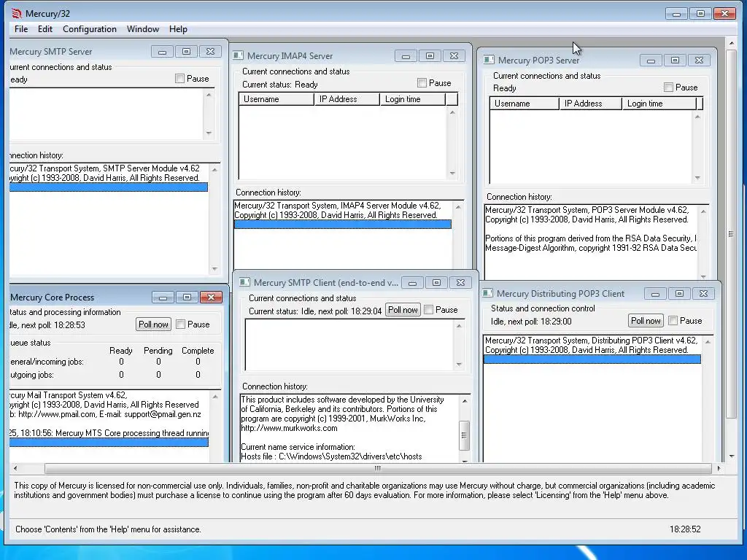Click SMTP Client connection history scrollbar thumb

tap(464, 435)
